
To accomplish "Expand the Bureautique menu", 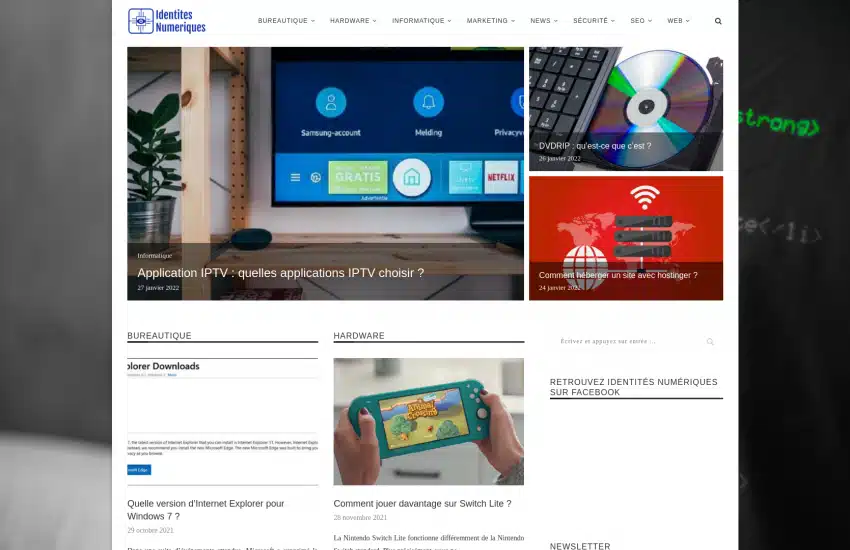I will pos(286,21).
